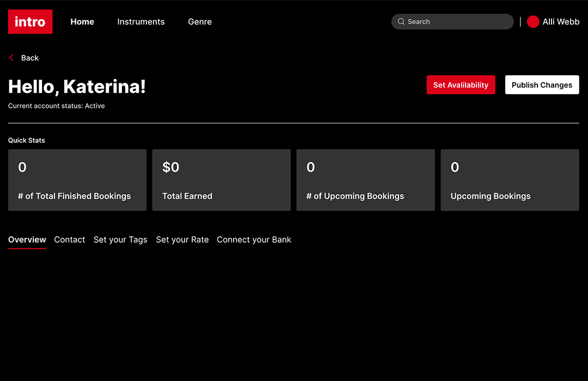The width and height of the screenshot is (588, 381).
Task: Open the Genre menu
Action: [x=200, y=22]
